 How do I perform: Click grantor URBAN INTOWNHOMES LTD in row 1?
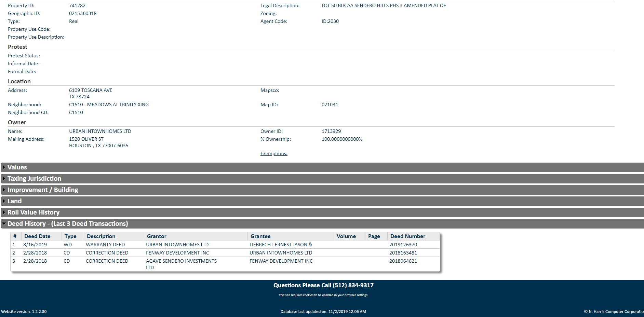(177, 245)
